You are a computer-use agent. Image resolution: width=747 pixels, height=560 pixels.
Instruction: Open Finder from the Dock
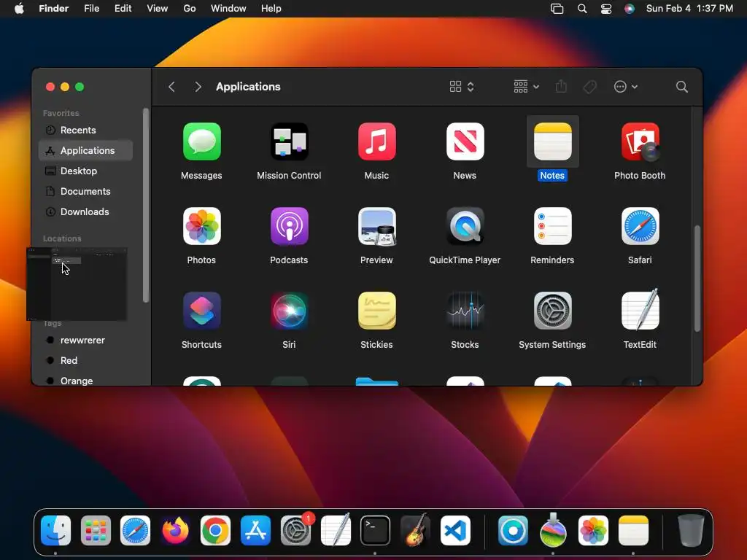click(x=55, y=531)
